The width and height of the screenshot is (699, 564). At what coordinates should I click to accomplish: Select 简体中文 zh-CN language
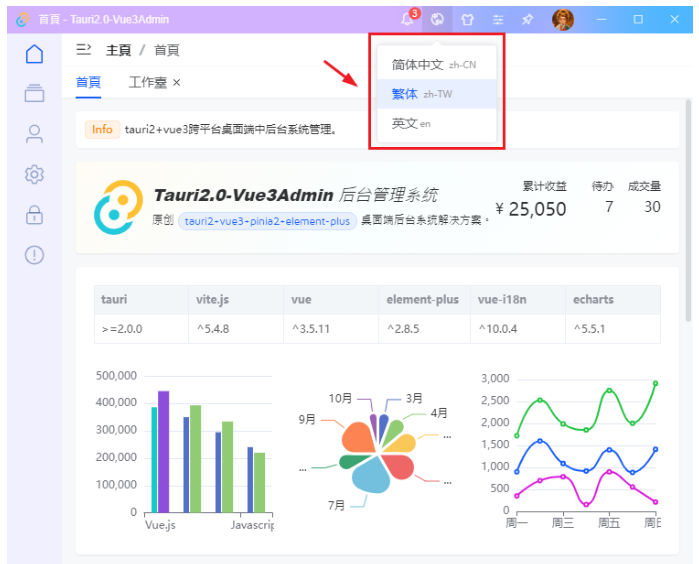[x=436, y=65]
